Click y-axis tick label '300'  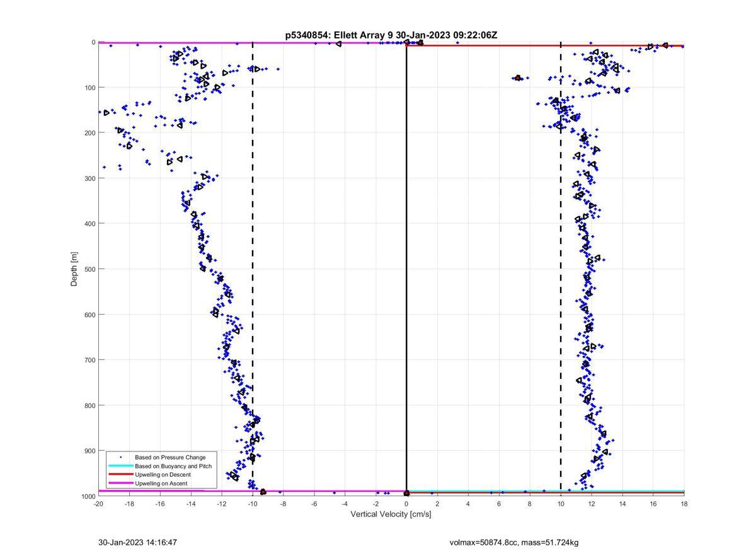click(89, 178)
